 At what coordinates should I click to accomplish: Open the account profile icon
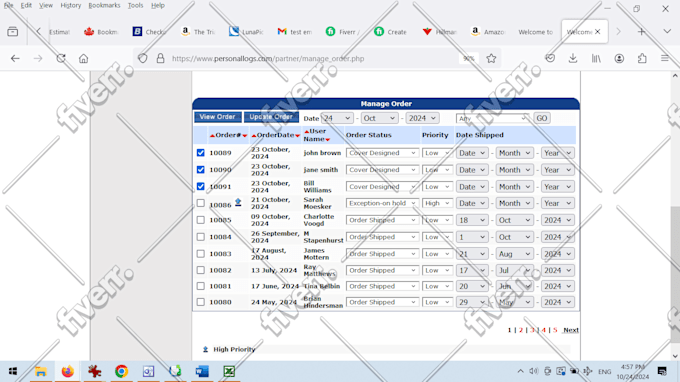point(619,59)
